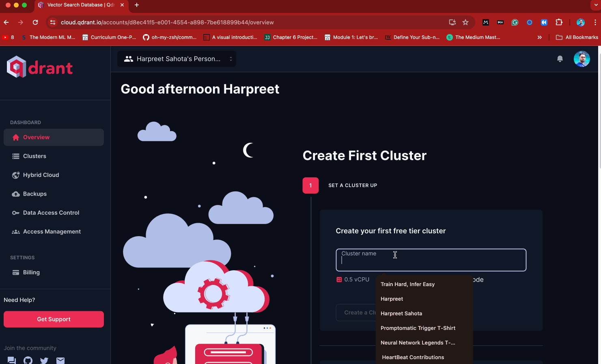Click the Get Support button

coord(54,319)
